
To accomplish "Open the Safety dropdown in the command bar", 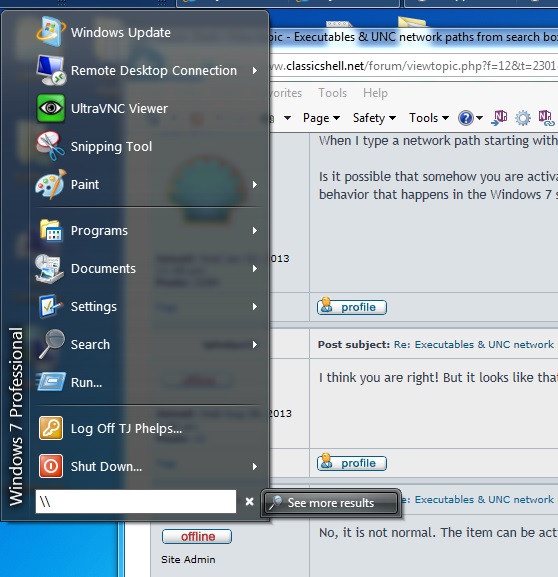I will (x=374, y=118).
